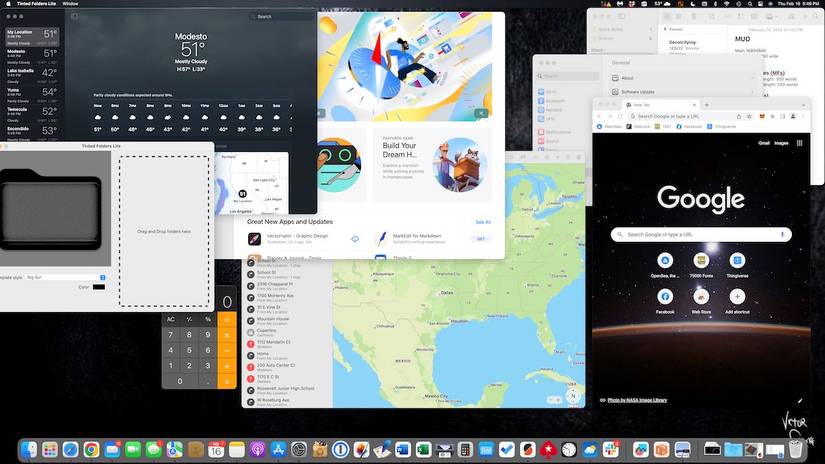
Task: Open the Web Store shortcut in Chrome
Action: (x=701, y=301)
